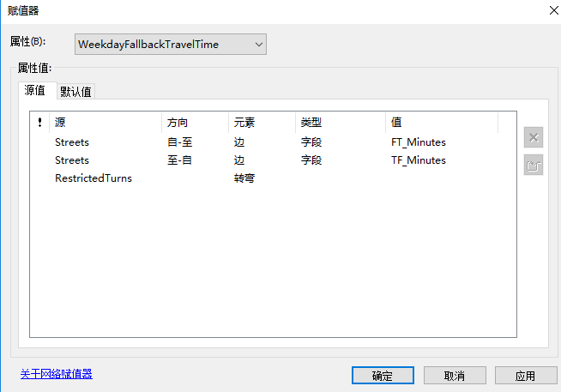Click the 值 column header
This screenshot has height=392, width=561.
click(x=442, y=123)
